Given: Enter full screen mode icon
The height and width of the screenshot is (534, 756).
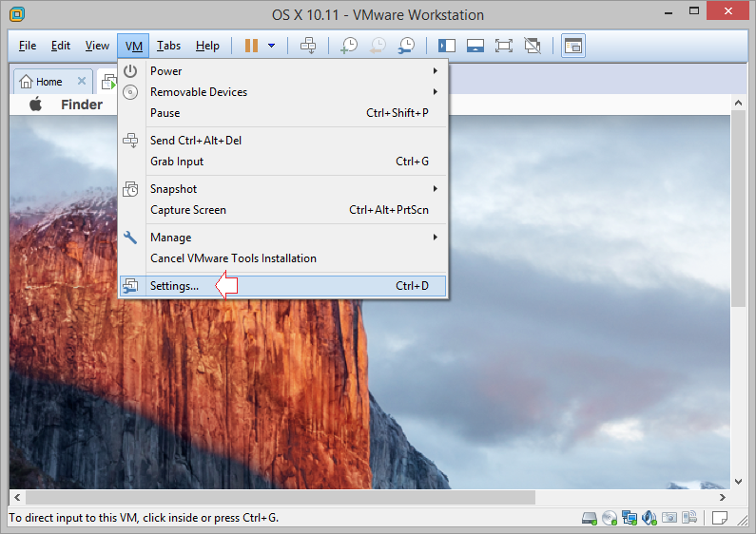Looking at the screenshot, I should pos(504,46).
